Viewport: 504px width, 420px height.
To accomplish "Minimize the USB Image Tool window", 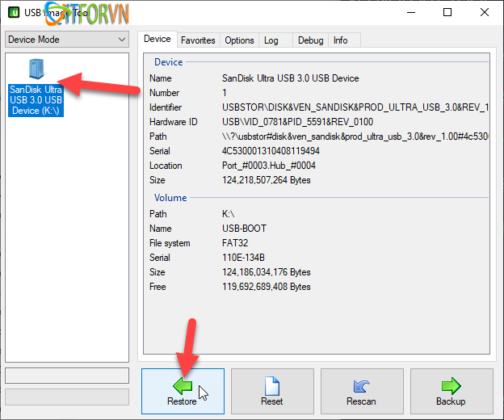I will tap(409, 12).
